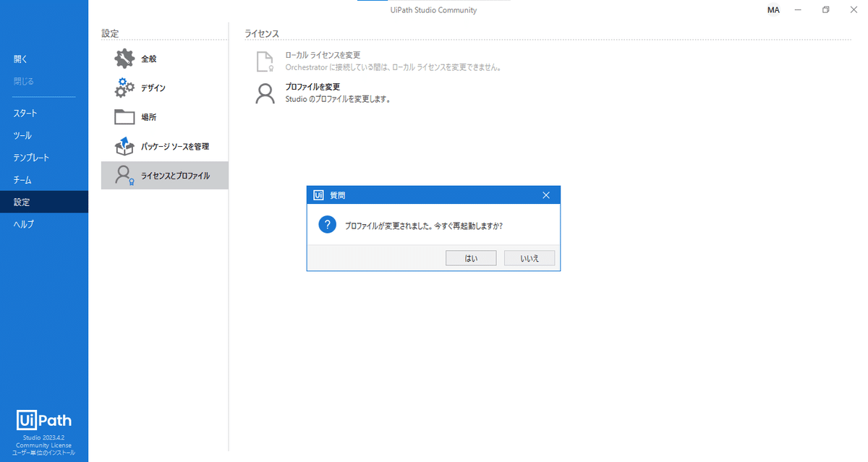Click the プロファイルを変更 link
Image resolution: width=868 pixels, height=462 pixels.
[312, 87]
